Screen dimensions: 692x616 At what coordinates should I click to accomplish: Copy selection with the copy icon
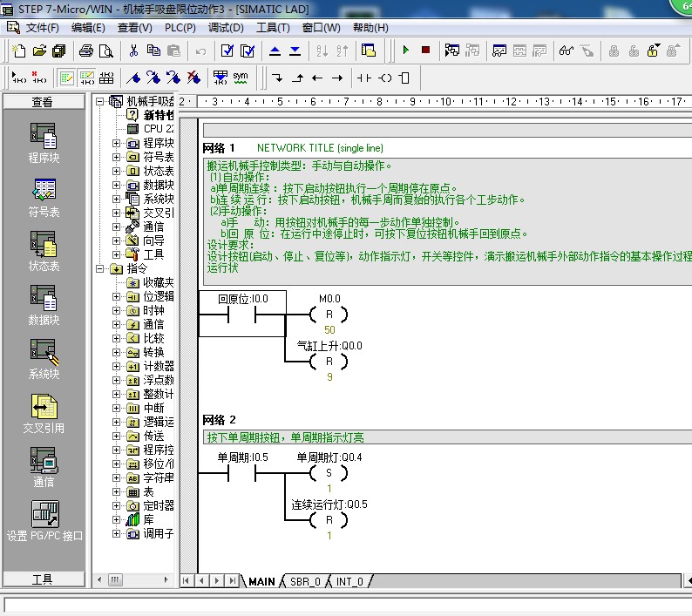(153, 51)
